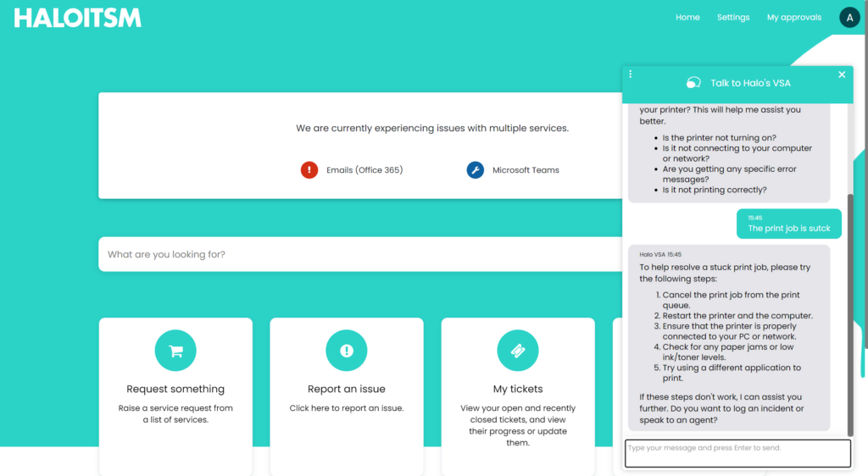This screenshot has width=868, height=476.
Task: Click the chat bubble icon in chat header
Action: click(x=693, y=83)
